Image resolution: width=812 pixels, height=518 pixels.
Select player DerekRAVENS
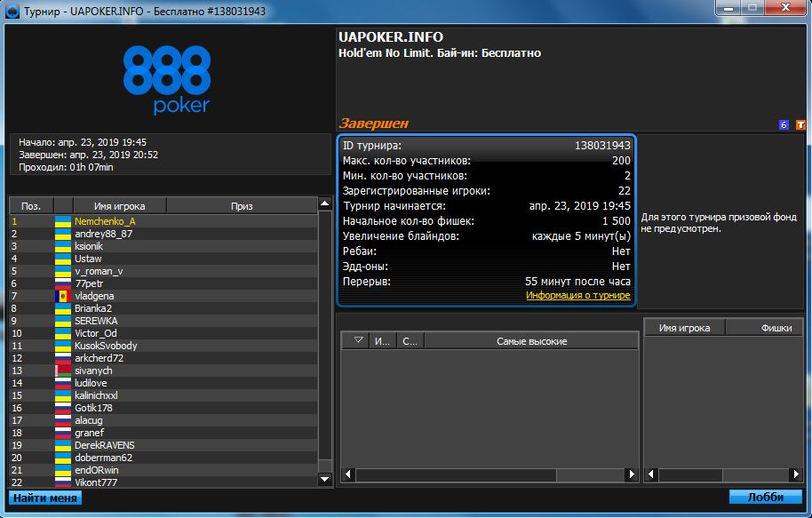pos(163,445)
